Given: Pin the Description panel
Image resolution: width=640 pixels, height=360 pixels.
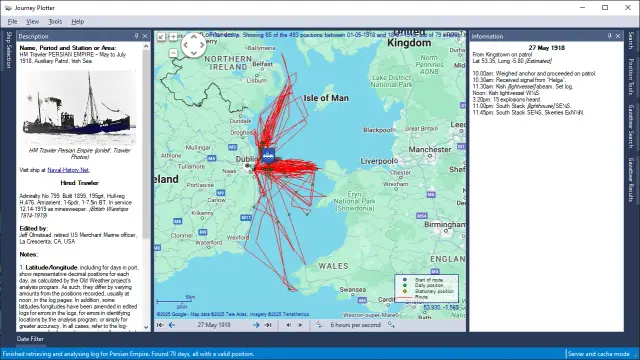Looking at the screenshot, I should [x=137, y=36].
